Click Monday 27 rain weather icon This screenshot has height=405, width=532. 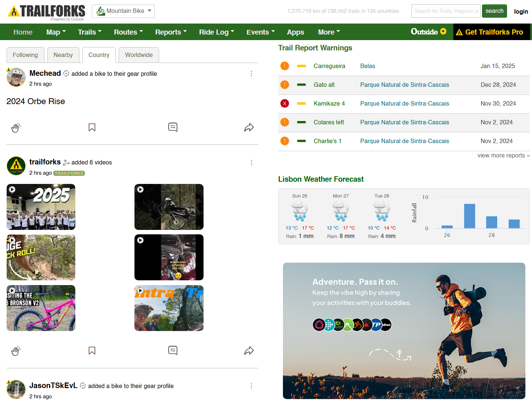coord(341,211)
